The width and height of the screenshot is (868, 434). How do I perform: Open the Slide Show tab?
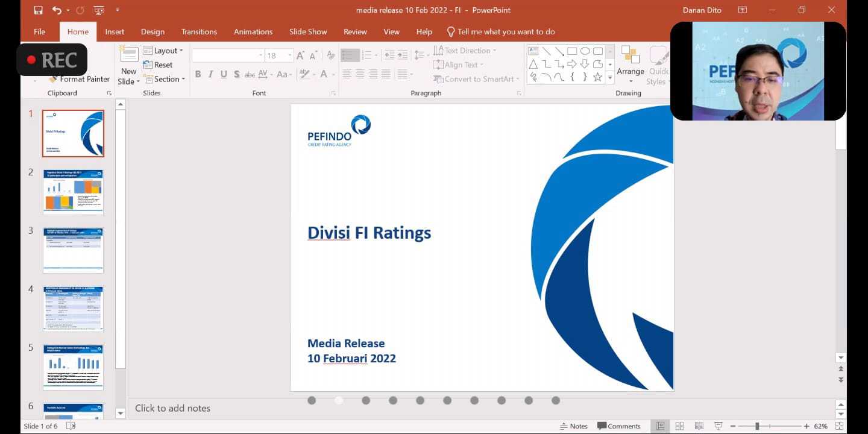pyautogui.click(x=308, y=31)
